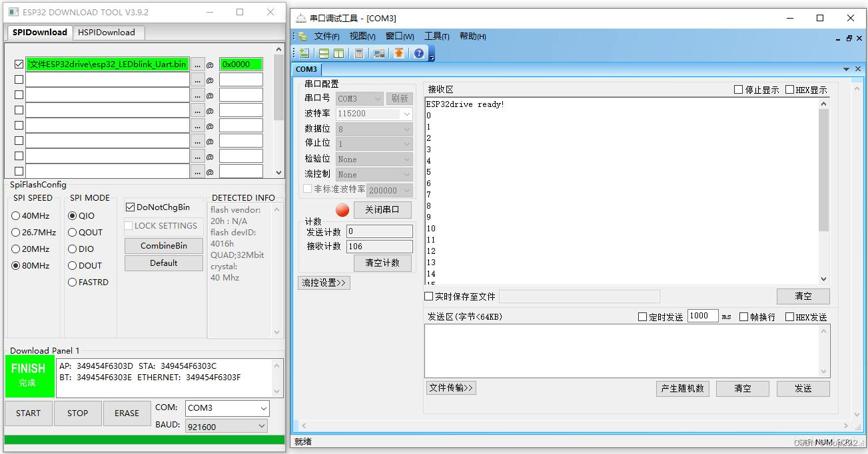Close the COM3 document tab with X

coord(858,69)
